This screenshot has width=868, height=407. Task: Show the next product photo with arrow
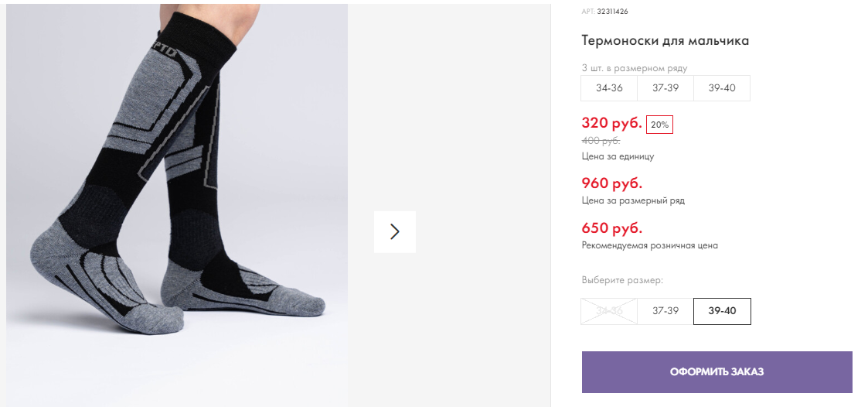pos(394,231)
